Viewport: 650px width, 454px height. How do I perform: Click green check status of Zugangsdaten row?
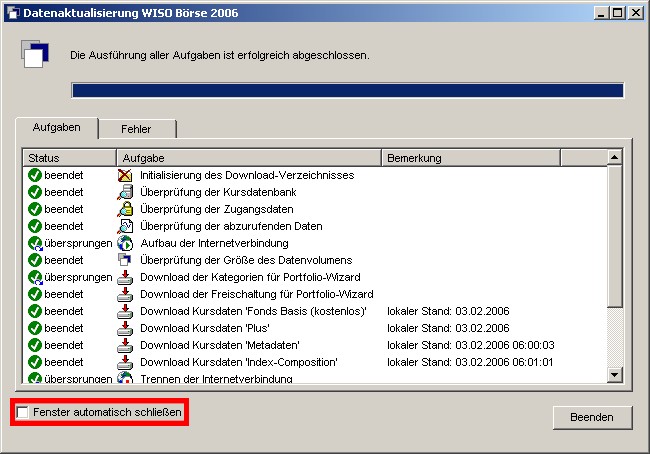(x=35, y=209)
